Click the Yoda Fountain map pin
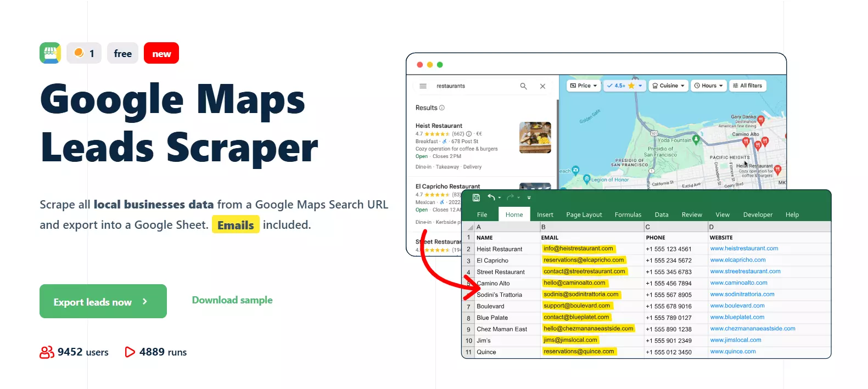 point(696,140)
